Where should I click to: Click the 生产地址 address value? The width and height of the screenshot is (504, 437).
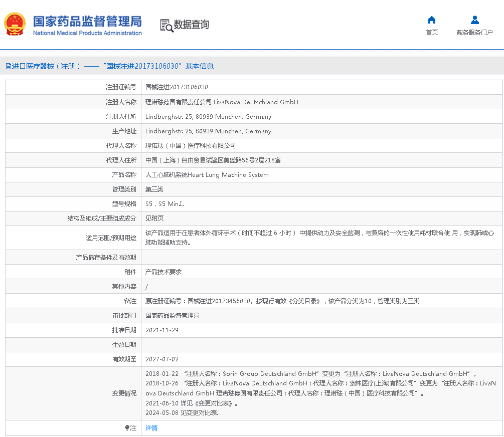click(x=208, y=131)
